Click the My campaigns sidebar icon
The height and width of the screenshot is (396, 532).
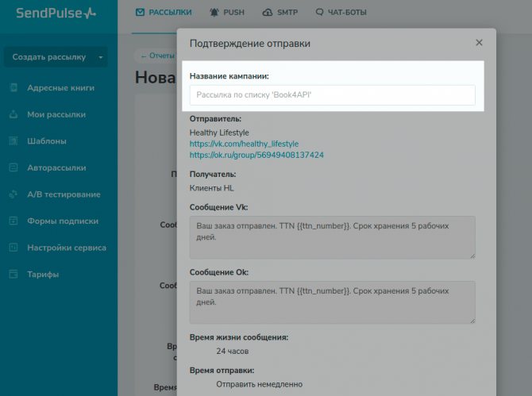click(13, 114)
